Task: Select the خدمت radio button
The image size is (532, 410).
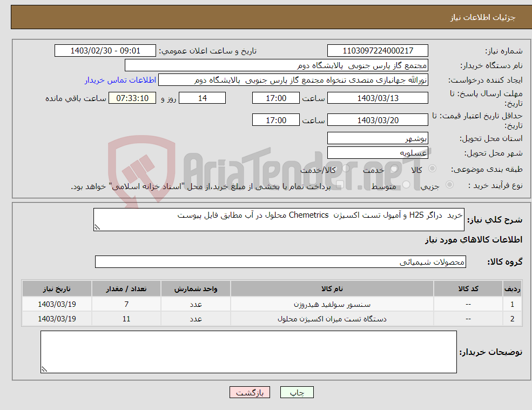Action: click(394, 169)
